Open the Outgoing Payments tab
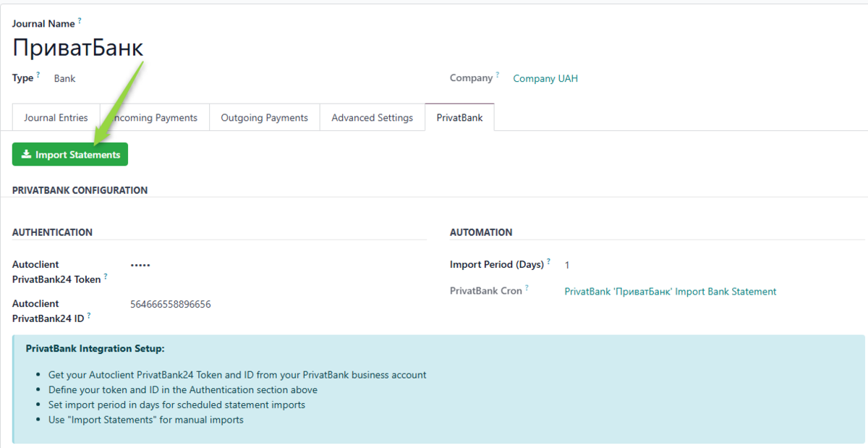868x448 pixels. [264, 117]
